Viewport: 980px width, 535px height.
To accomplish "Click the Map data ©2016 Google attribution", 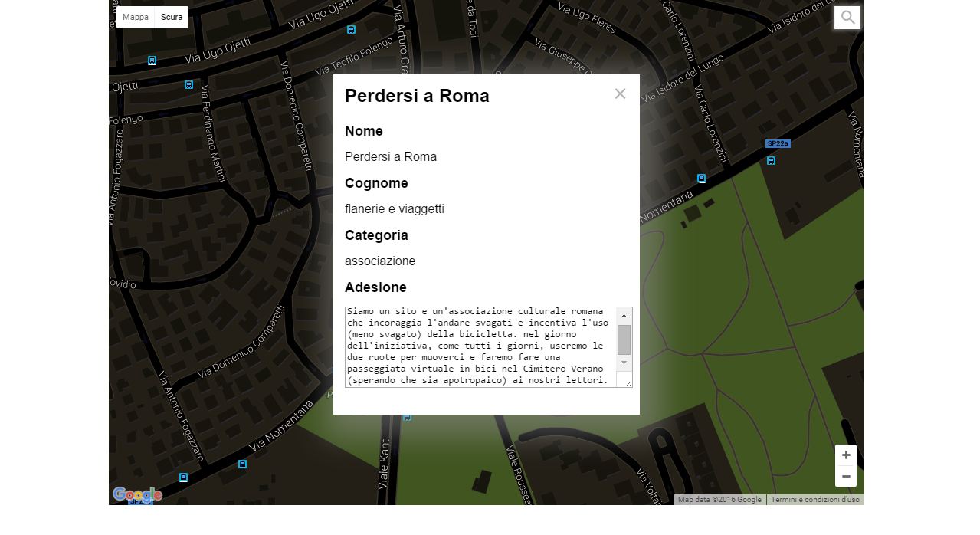I will tap(719, 500).
